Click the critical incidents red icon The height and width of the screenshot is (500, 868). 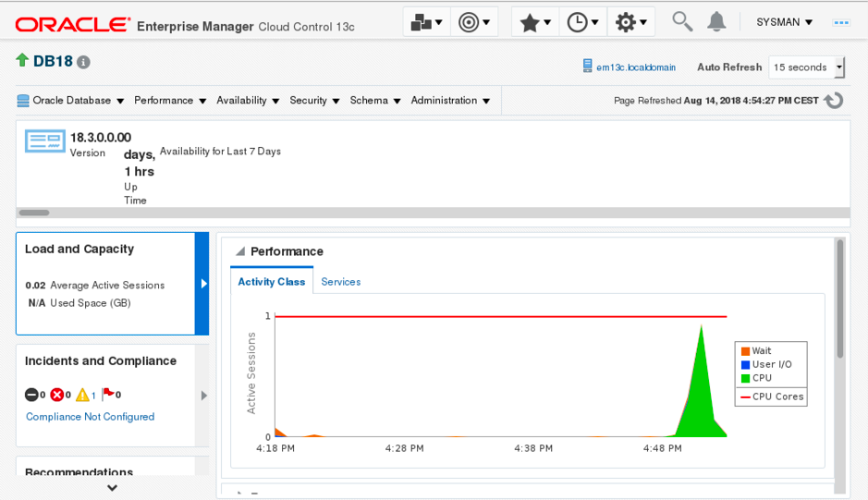pos(57,395)
